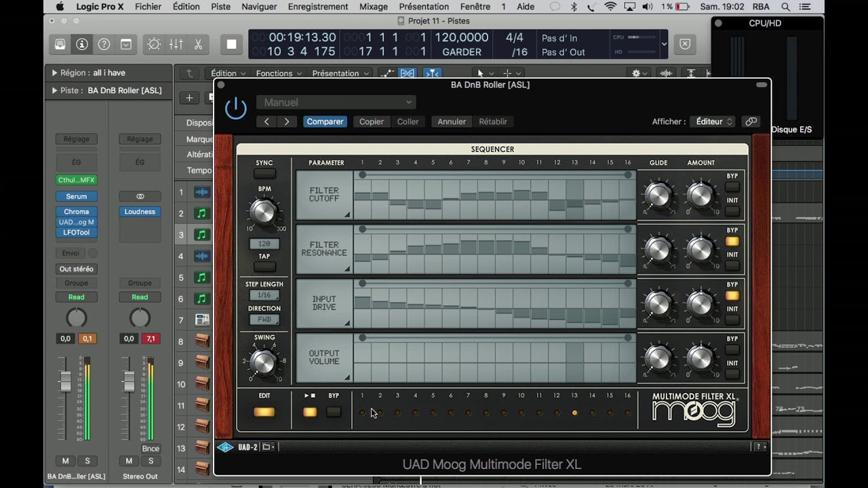Open the Fenêtre menu
868x488 pixels.
(x=475, y=6)
